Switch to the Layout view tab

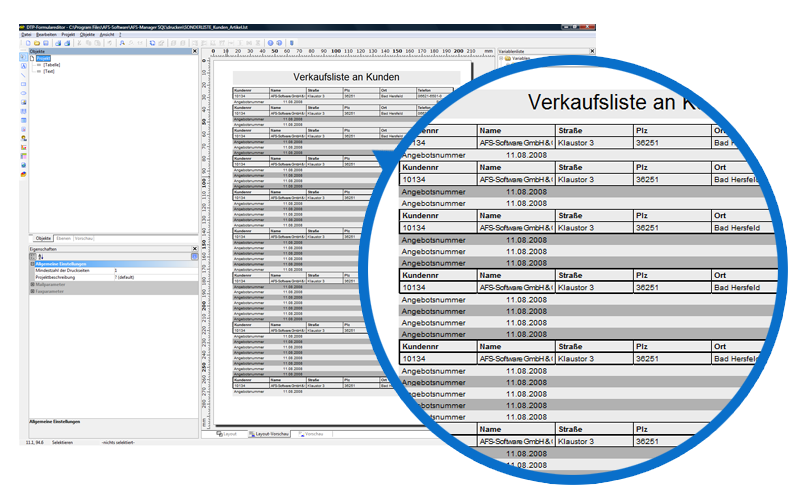(226, 434)
